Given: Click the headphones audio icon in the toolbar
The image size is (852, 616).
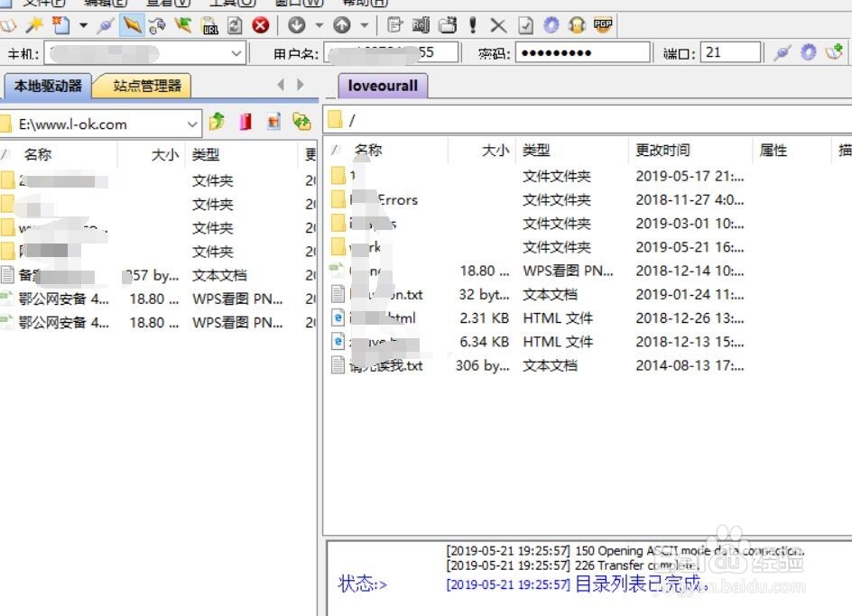Looking at the screenshot, I should pos(577,25).
